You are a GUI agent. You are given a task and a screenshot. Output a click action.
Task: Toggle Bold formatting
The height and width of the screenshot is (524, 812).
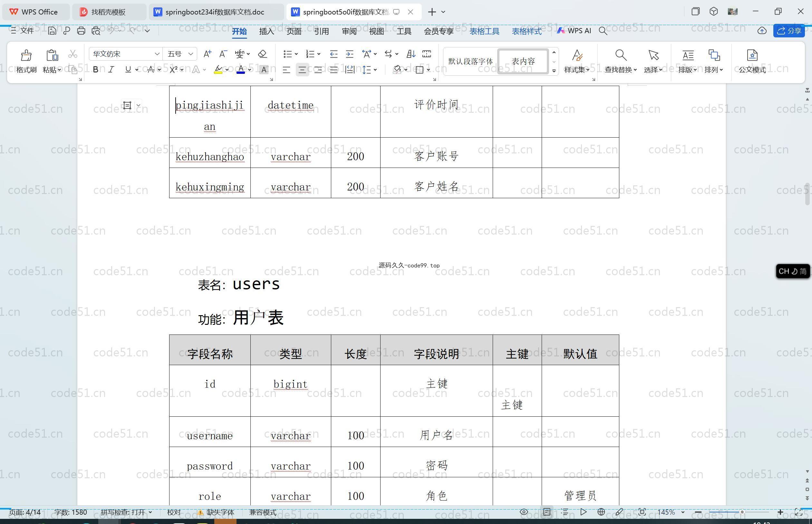tap(96, 69)
